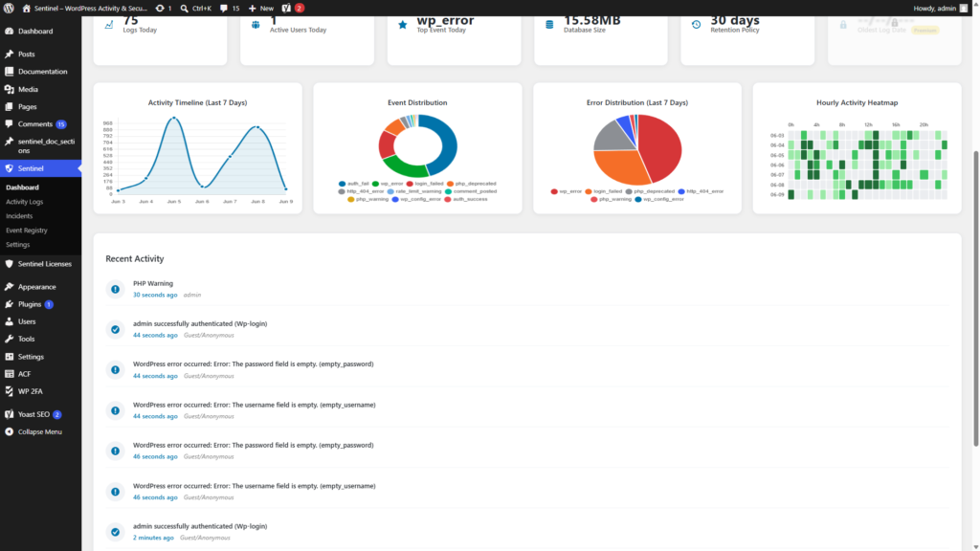Image resolution: width=980 pixels, height=551 pixels.
Task: Expand the New content menu in admin bar
Action: tap(261, 8)
